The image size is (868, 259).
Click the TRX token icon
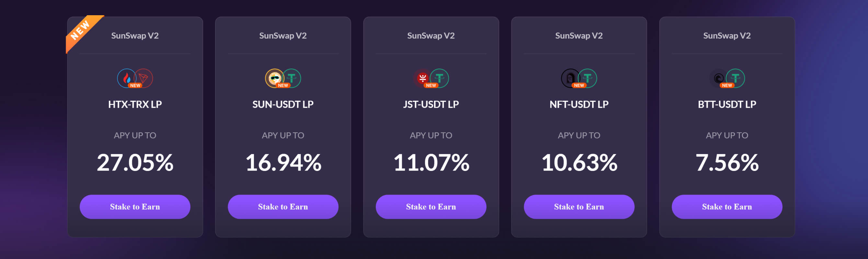(144, 78)
